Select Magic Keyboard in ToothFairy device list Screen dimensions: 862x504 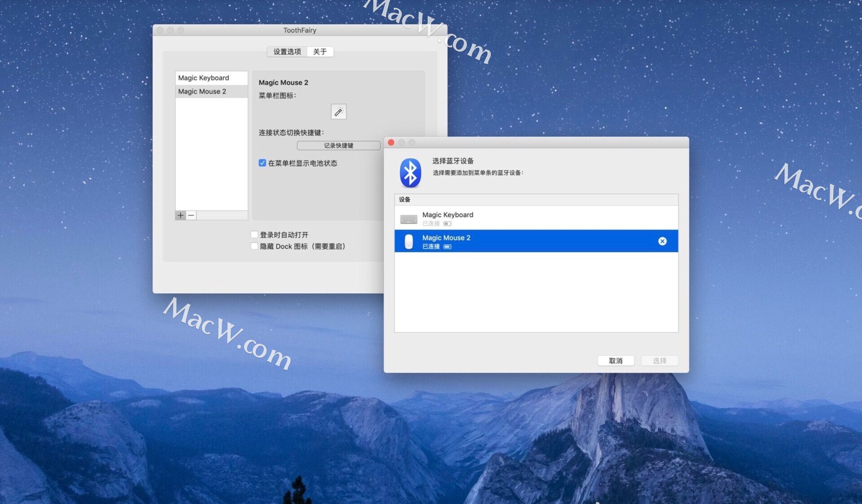tap(211, 78)
